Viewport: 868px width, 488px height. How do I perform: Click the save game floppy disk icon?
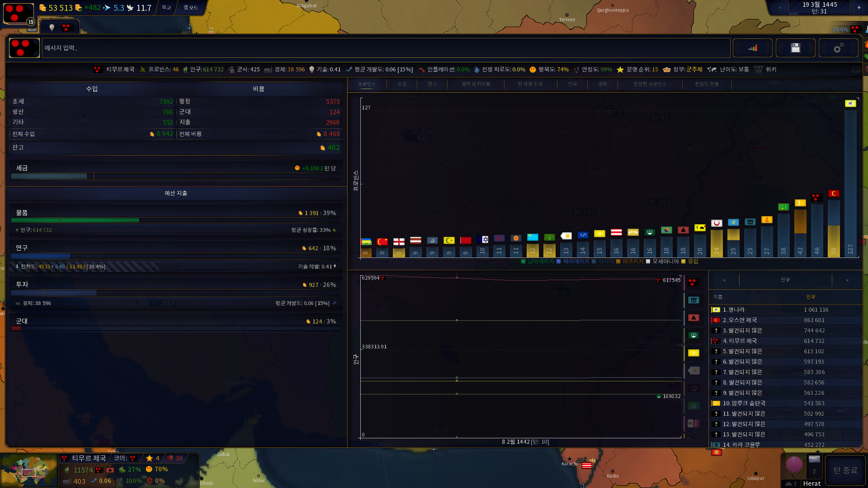[795, 48]
